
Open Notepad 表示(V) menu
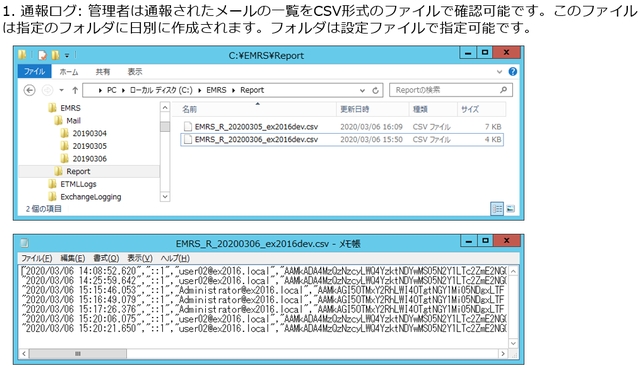click(140, 258)
